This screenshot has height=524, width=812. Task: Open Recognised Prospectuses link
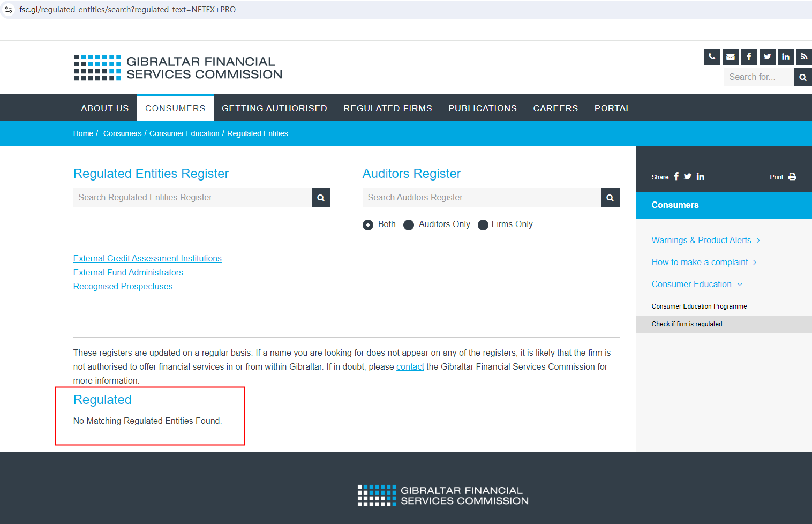(x=123, y=287)
